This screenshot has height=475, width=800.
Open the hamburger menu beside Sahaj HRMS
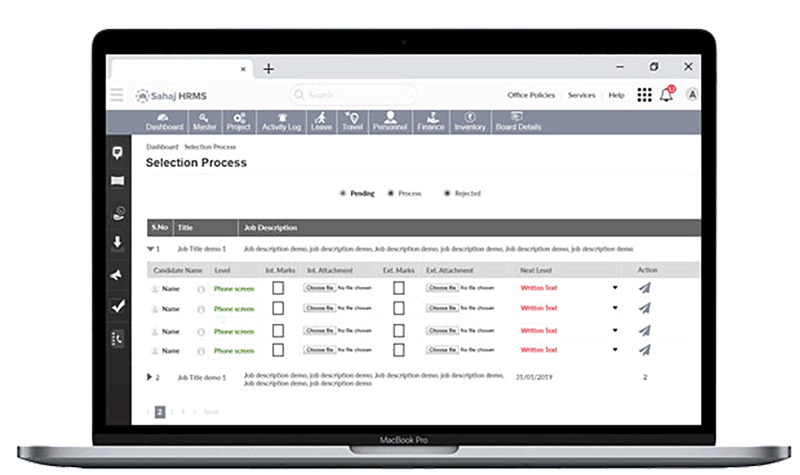click(x=117, y=95)
